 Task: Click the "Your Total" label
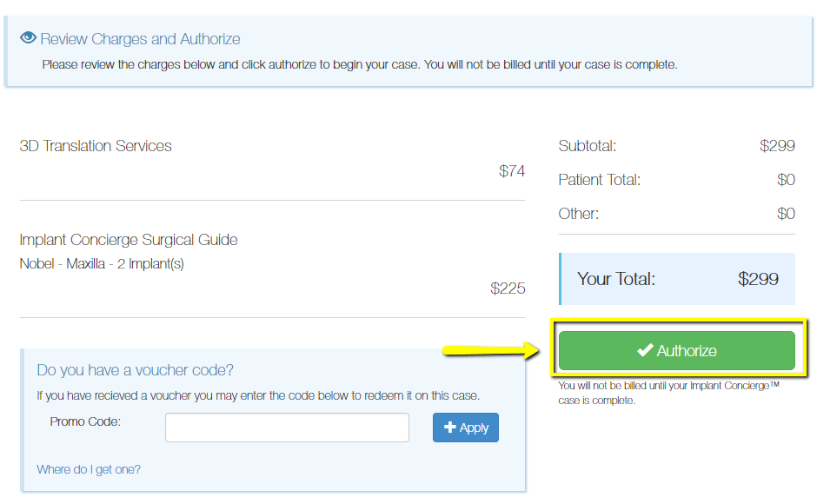[616, 279]
